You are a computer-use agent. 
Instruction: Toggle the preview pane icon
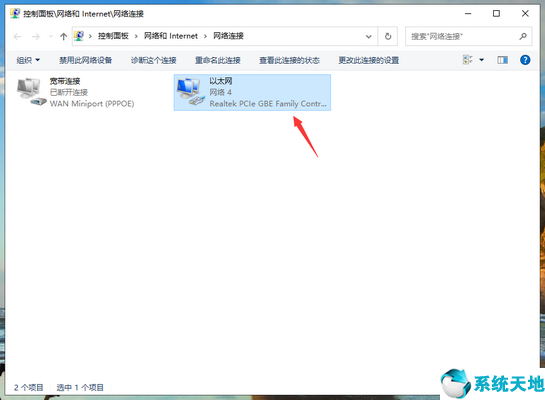tap(502, 60)
